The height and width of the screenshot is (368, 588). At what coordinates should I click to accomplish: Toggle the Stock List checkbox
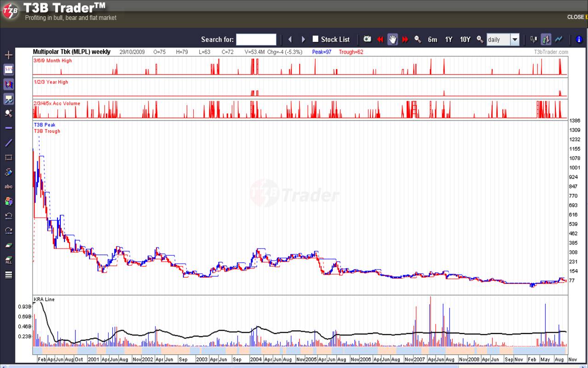click(315, 40)
